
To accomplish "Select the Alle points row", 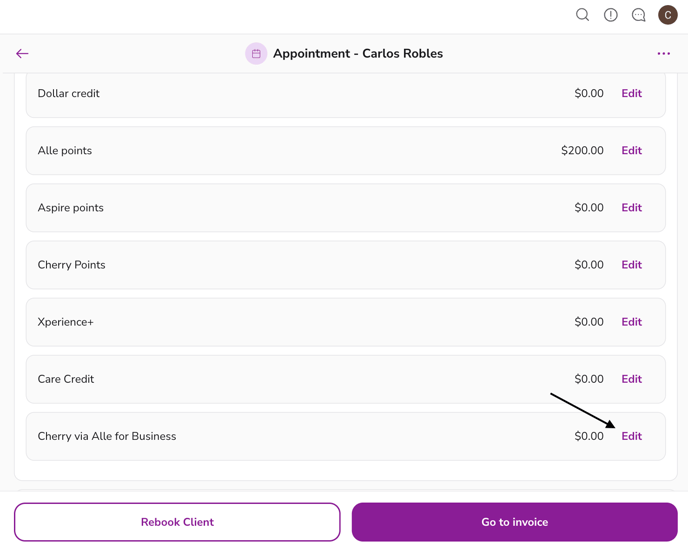I will click(300, 151).
